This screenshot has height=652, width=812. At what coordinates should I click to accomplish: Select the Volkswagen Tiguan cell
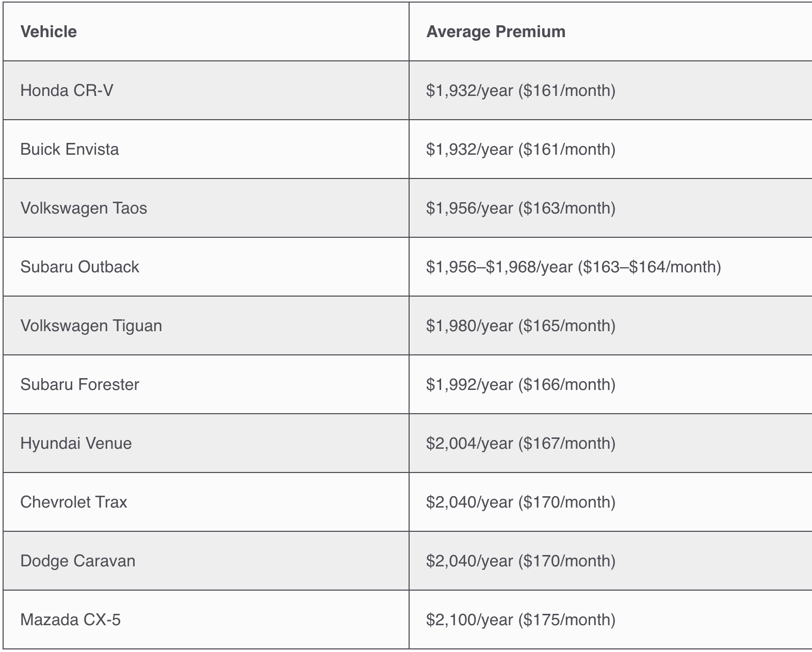91,326
